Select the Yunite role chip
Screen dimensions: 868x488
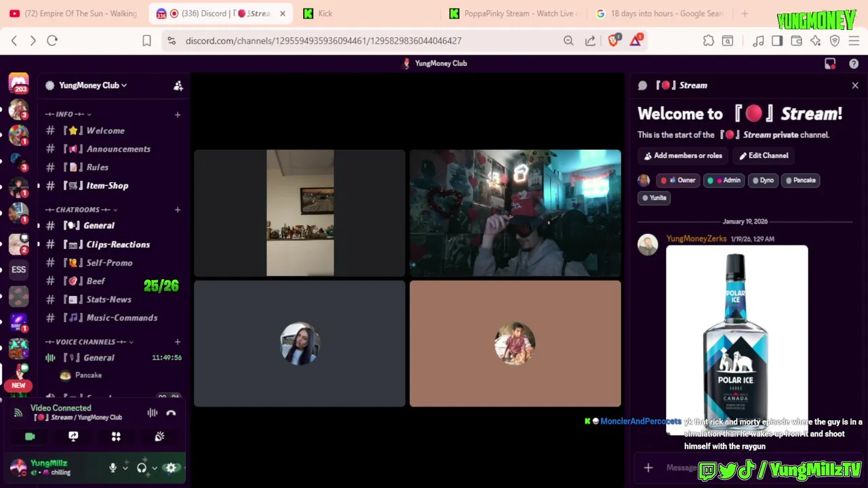[654, 198]
